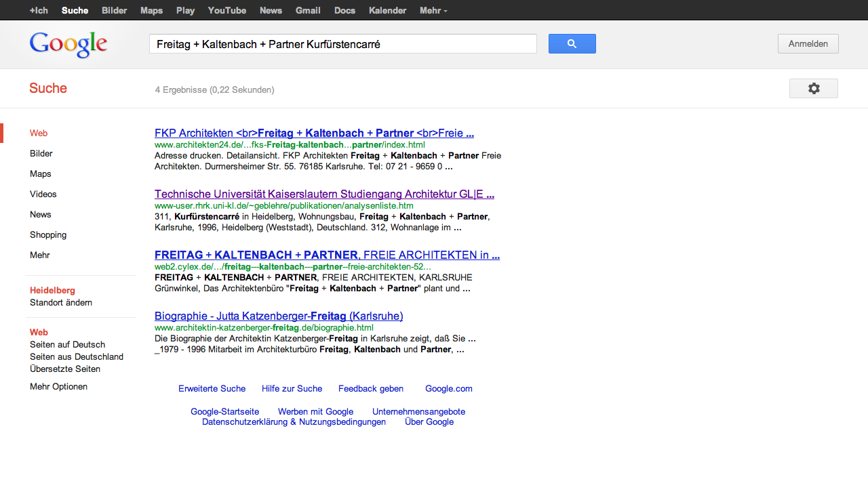Open Bilder in the top black bar
868x500 pixels.
(115, 10)
